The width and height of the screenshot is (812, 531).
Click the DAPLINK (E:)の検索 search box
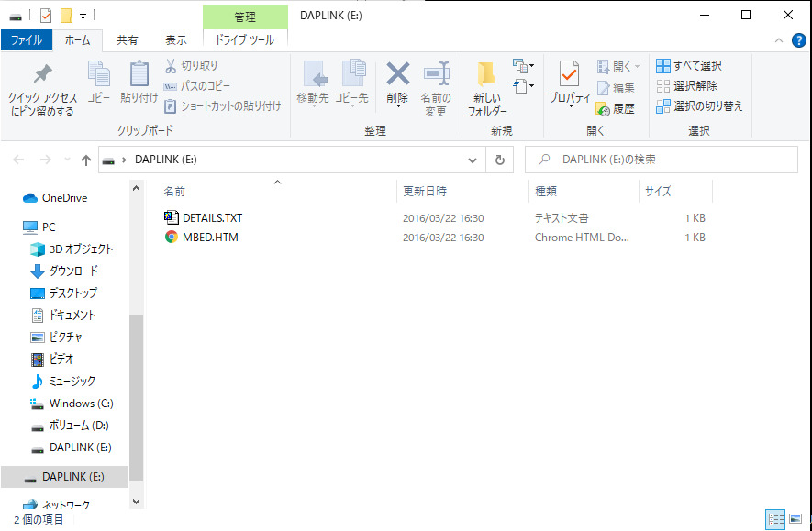(x=662, y=160)
